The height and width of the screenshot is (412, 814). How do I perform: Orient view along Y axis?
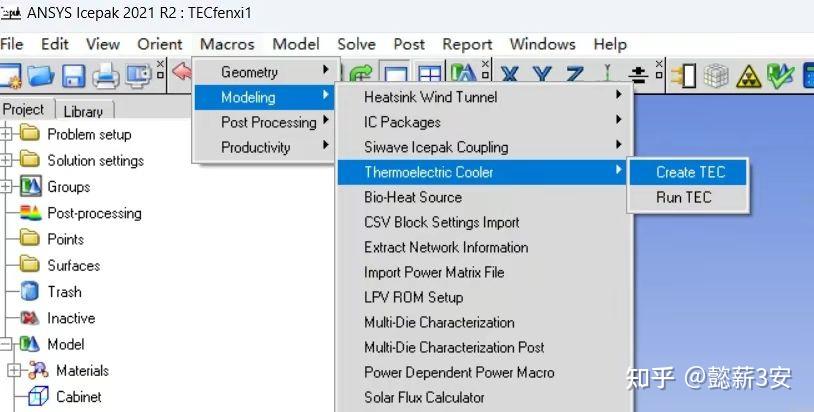point(542,75)
